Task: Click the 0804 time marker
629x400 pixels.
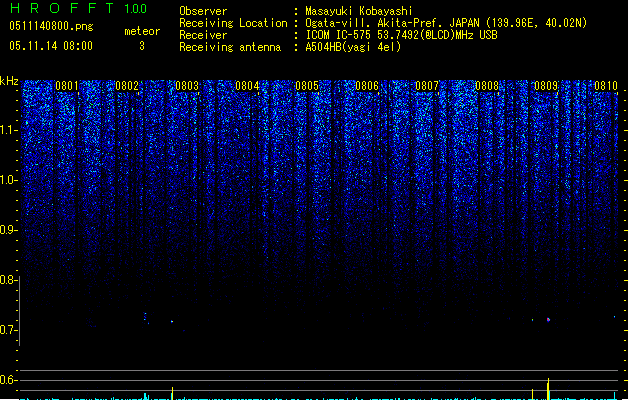Action: (x=247, y=86)
